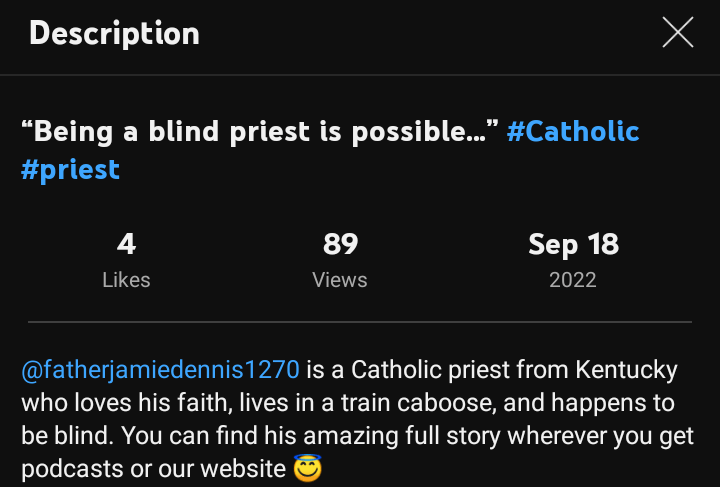
Task: Click the word "Kentucky" in the description
Action: (626, 370)
